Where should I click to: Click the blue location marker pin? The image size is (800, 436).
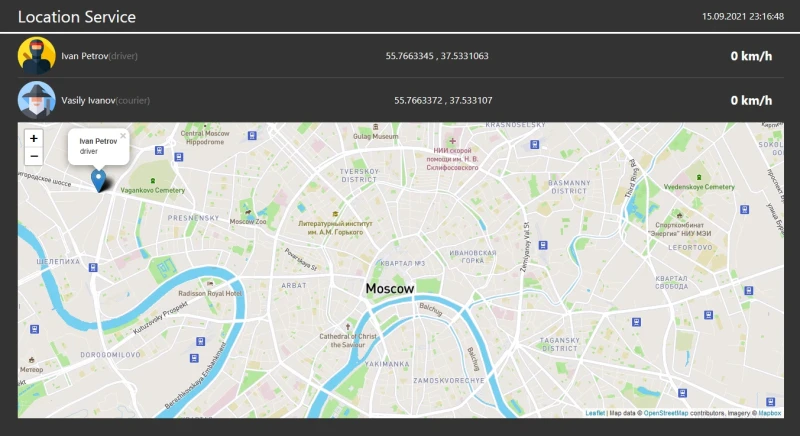98,180
